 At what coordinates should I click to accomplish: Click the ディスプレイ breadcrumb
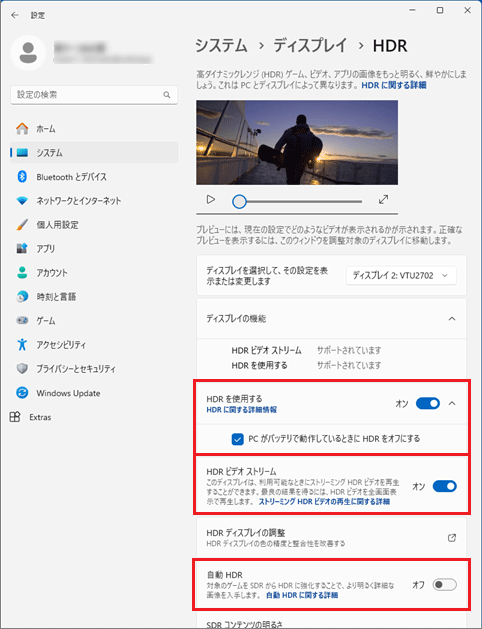310,46
